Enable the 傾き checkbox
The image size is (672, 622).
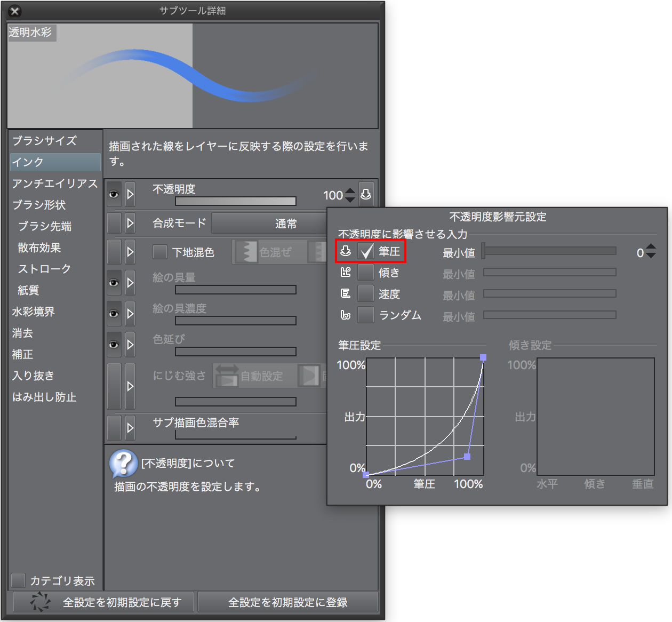point(366,273)
